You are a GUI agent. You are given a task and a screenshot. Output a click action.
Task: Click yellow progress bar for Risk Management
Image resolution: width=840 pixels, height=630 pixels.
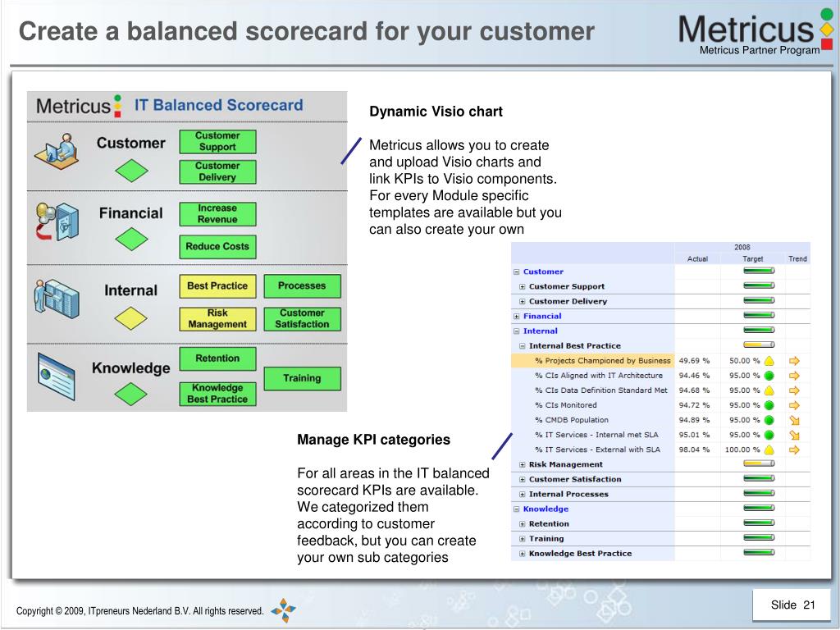[759, 463]
